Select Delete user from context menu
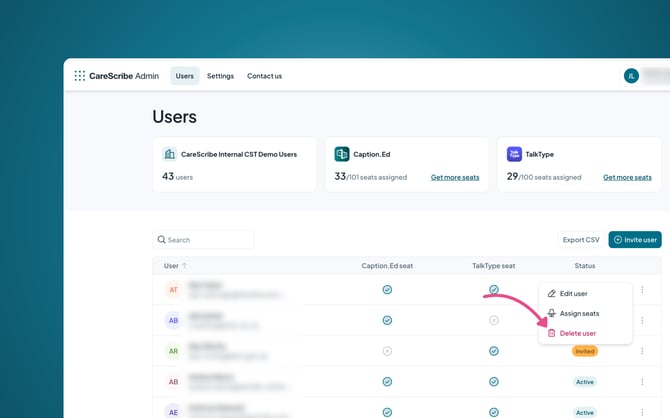 tap(577, 333)
